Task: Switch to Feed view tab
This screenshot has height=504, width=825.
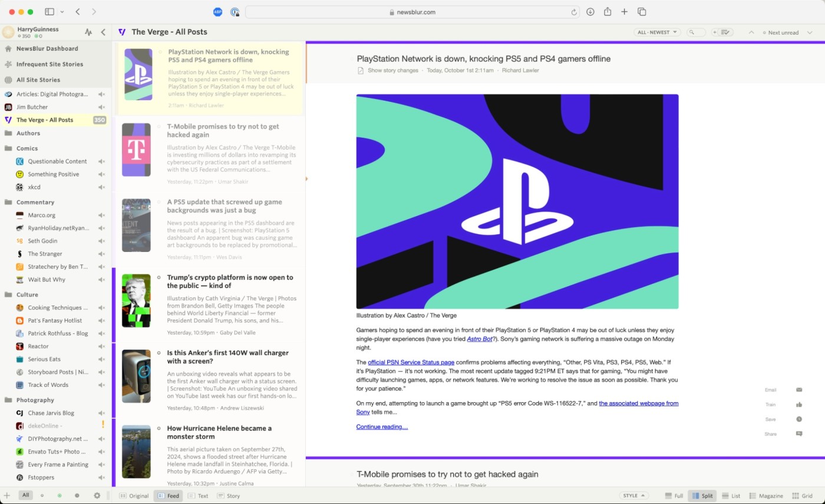Action: pyautogui.click(x=168, y=496)
